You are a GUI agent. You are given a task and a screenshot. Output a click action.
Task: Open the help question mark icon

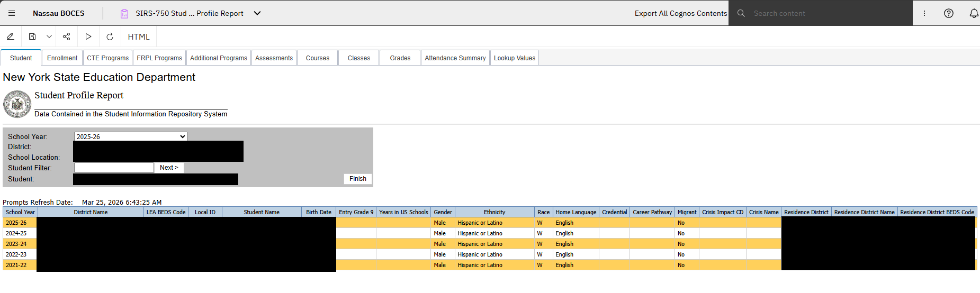point(949,13)
